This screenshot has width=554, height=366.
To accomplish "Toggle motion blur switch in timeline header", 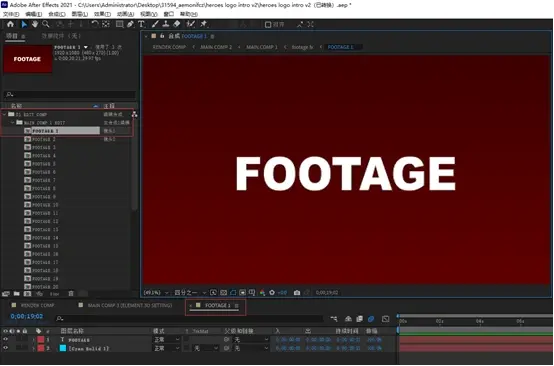I will pos(371,319).
